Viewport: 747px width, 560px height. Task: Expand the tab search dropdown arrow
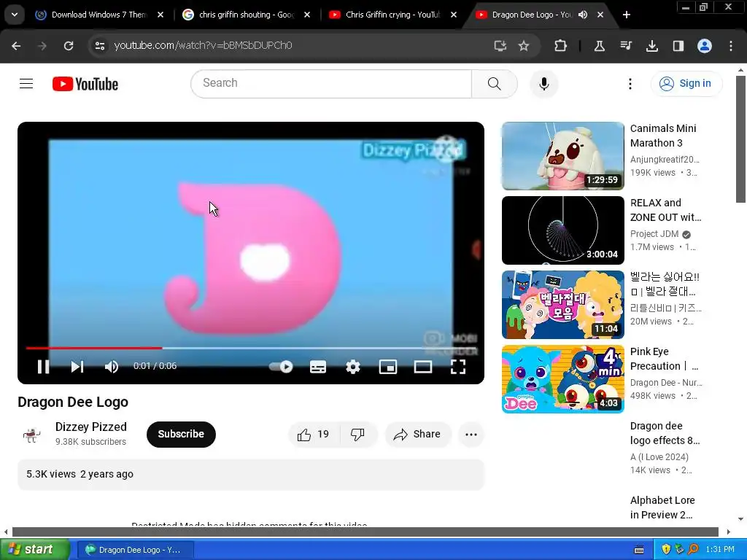coord(15,15)
